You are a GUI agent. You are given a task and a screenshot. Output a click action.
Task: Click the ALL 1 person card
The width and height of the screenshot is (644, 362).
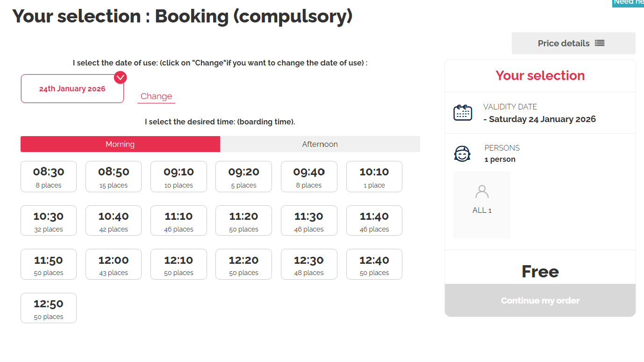pyautogui.click(x=482, y=205)
